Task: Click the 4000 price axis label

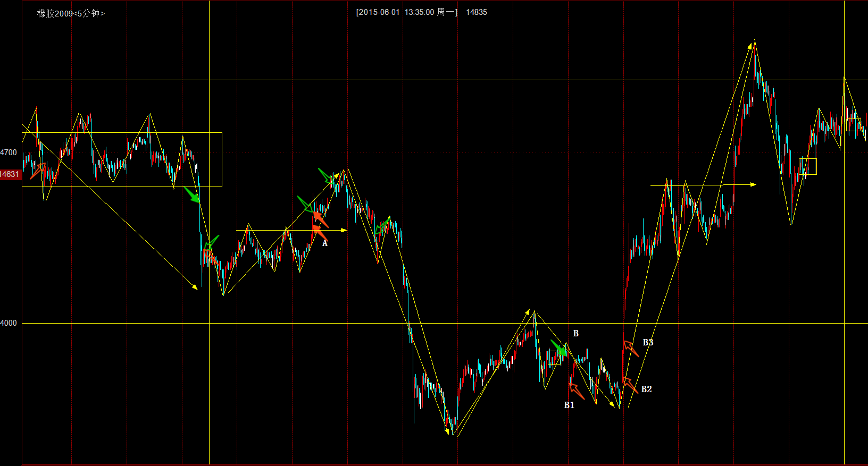Action: [x=9, y=323]
